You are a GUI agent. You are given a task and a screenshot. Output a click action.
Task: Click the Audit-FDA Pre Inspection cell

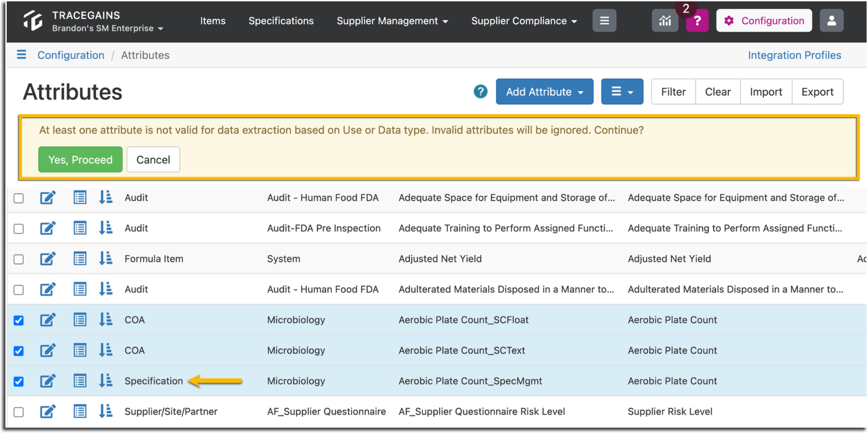[324, 228]
